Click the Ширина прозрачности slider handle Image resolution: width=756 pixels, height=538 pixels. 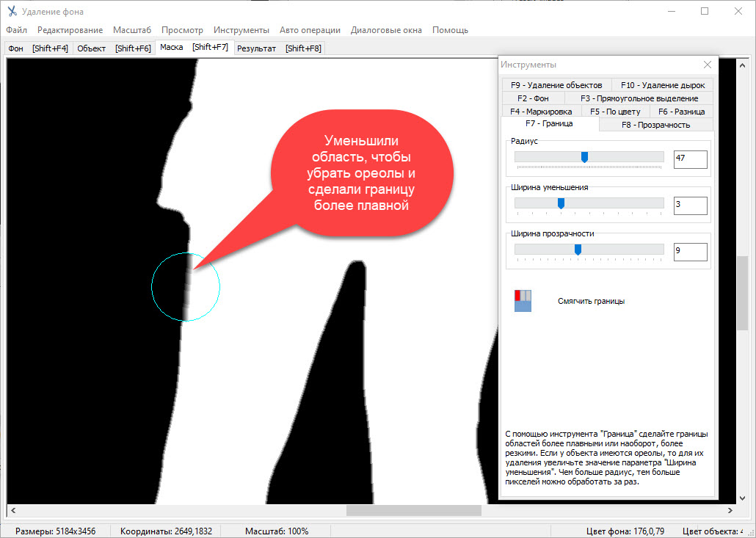pyautogui.click(x=578, y=250)
